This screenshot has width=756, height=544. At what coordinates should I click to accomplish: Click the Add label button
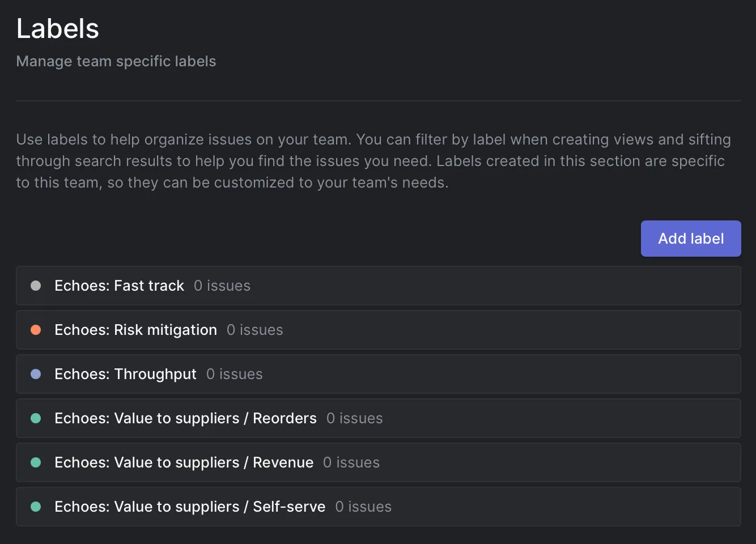click(691, 239)
